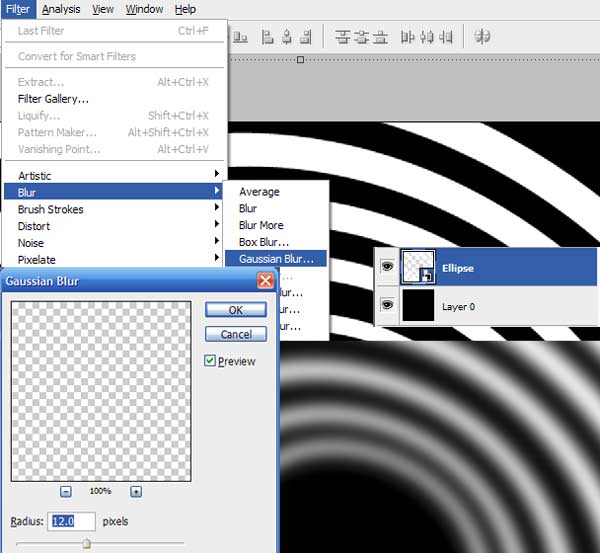
Task: Click Distribute horizontal centers icon
Action: click(x=427, y=37)
